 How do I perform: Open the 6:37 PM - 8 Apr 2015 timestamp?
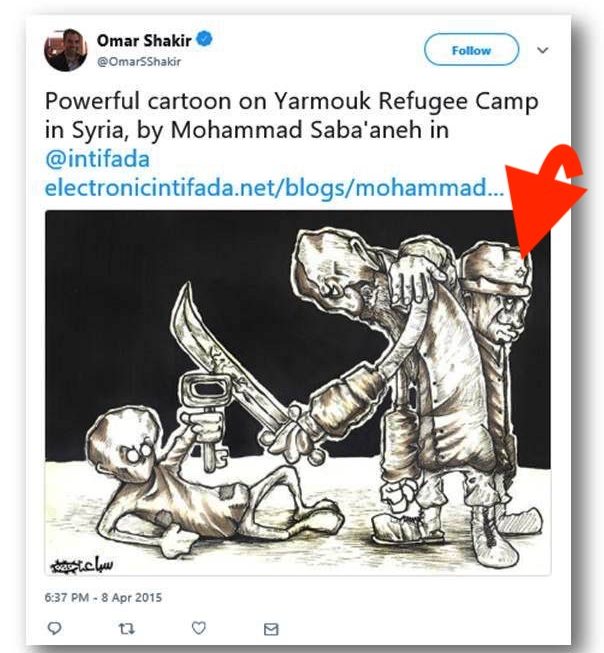(x=103, y=598)
